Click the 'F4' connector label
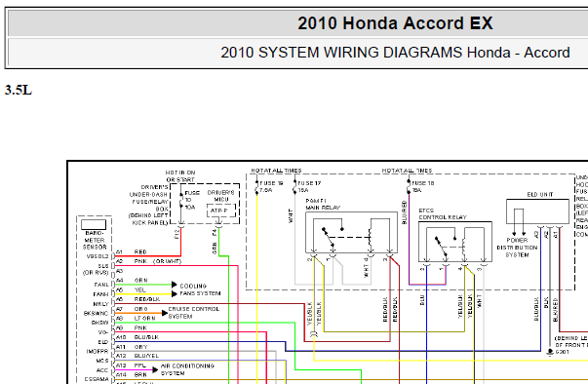This screenshot has width=588, height=384. (x=215, y=233)
